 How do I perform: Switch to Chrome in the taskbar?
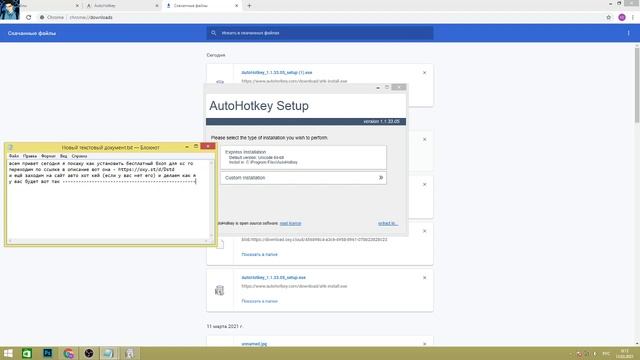69,353
